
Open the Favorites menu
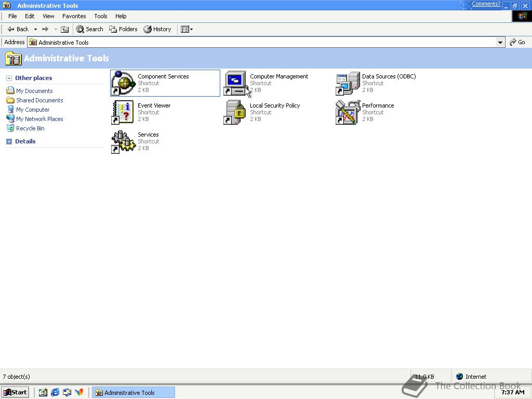click(x=74, y=16)
